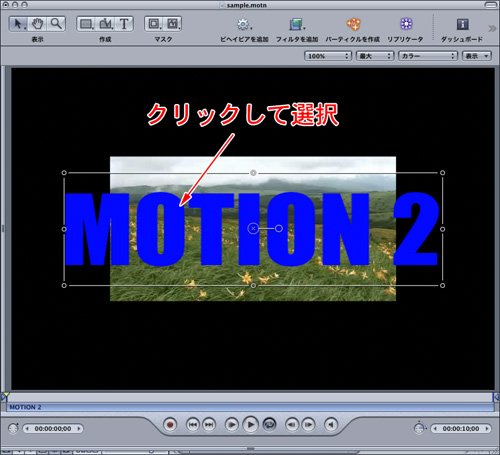Click the project duration clock icon

419,428
